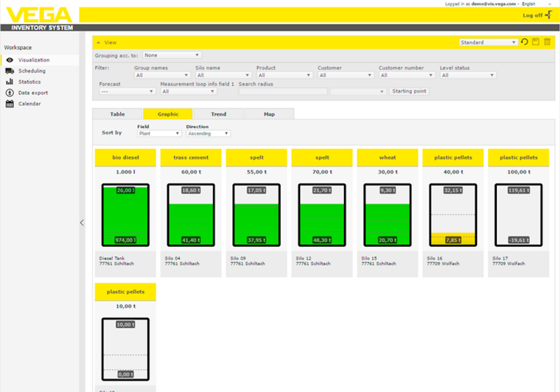Click the Silo 16 label text
560x392 pixels.
(x=435, y=258)
